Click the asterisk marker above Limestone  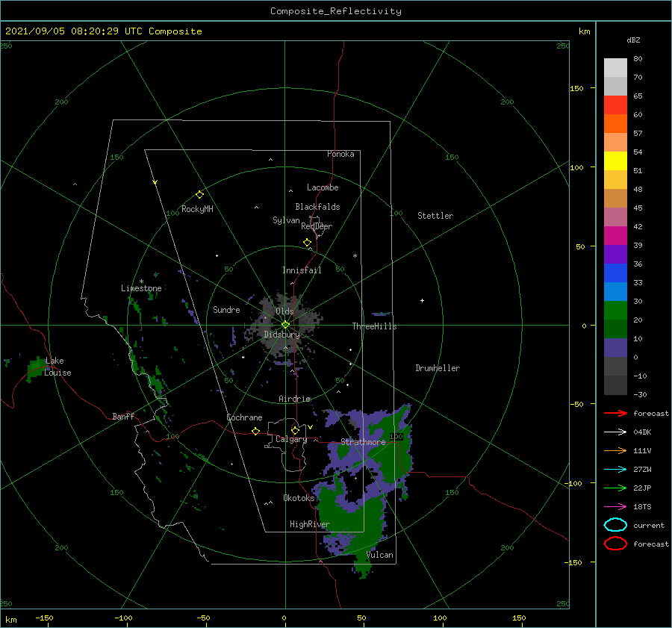141,282
